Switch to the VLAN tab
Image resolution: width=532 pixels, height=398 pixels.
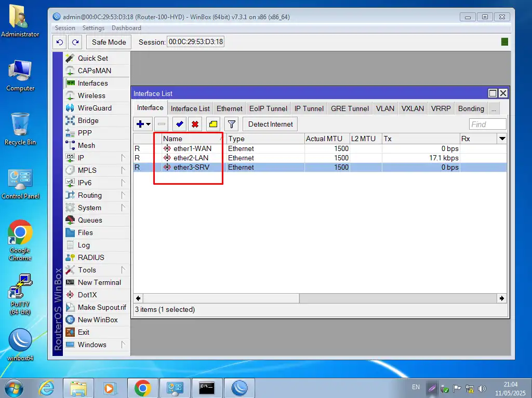click(x=385, y=108)
